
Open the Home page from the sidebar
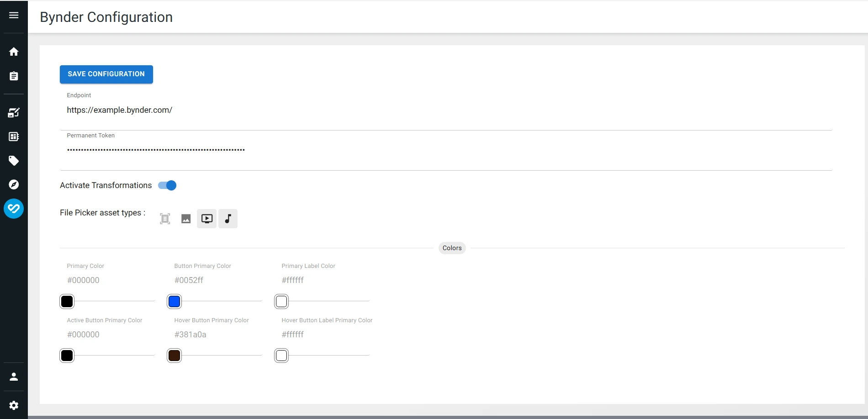coord(14,52)
